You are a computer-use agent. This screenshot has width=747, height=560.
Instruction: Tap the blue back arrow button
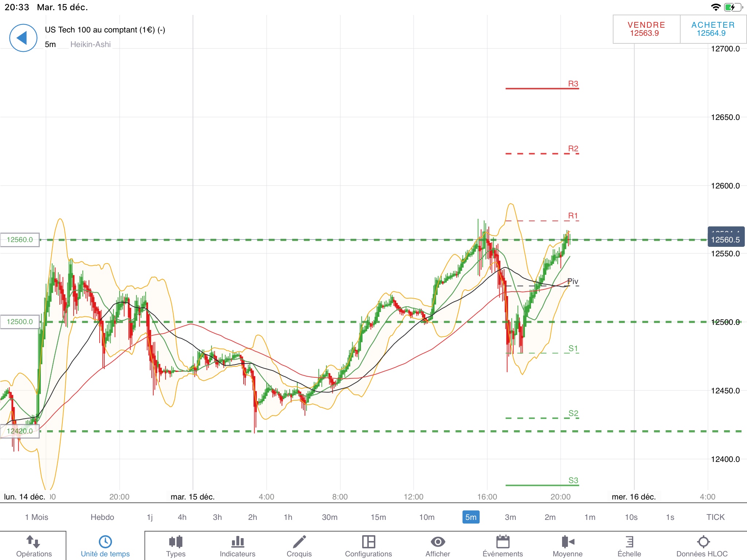[23, 38]
